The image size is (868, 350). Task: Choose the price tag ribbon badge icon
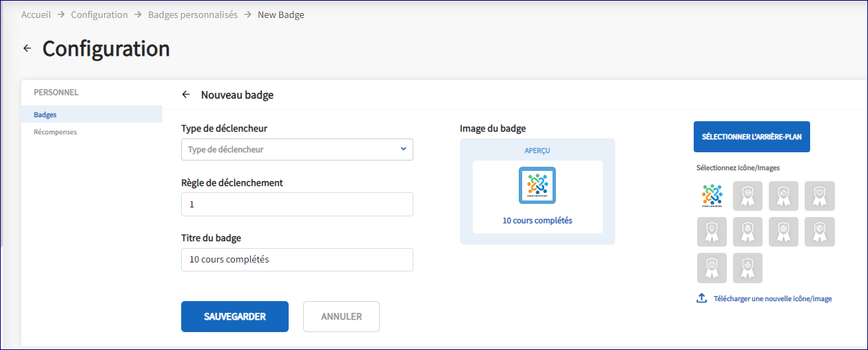pos(820,231)
